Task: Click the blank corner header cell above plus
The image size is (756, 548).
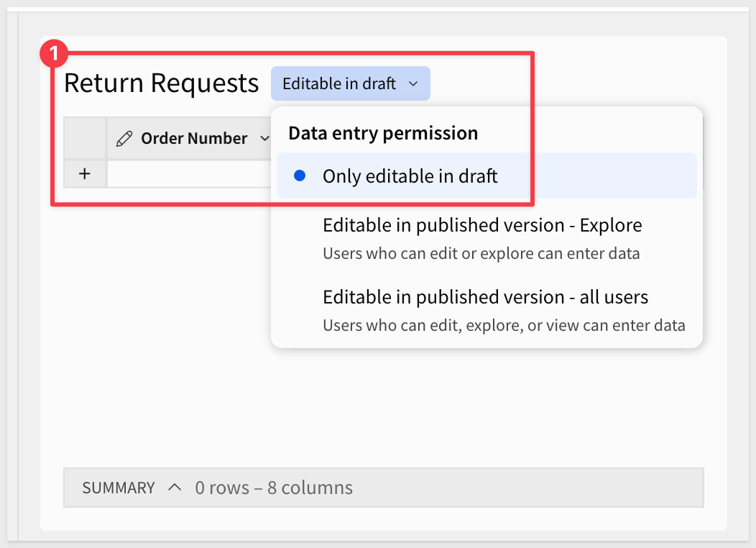Action: [85, 137]
